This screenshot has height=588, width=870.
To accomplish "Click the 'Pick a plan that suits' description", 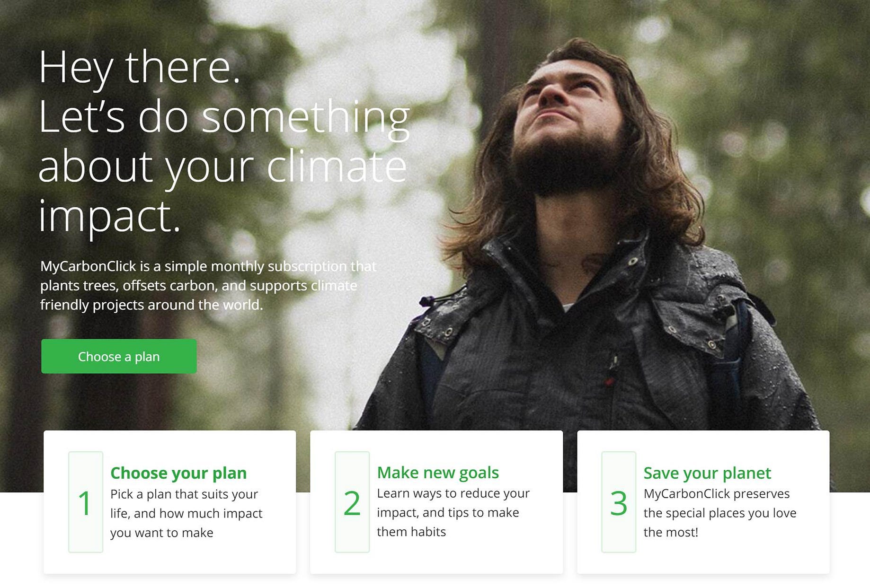I will tap(186, 513).
